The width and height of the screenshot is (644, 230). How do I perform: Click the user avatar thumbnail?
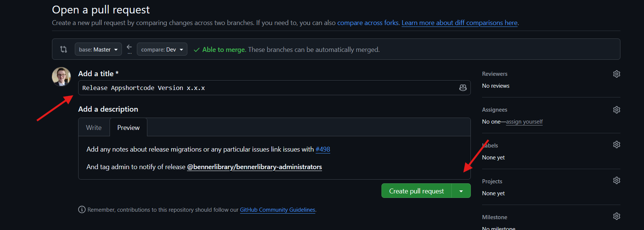[61, 77]
